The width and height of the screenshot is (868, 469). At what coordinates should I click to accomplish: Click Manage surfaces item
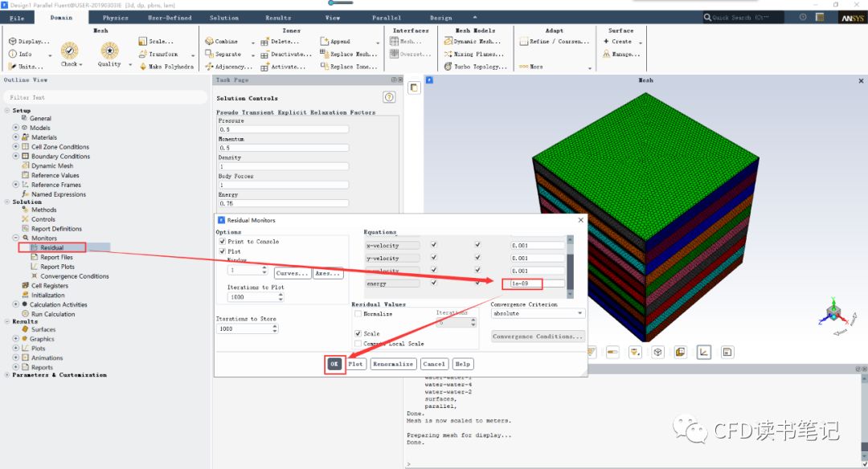tap(621, 54)
